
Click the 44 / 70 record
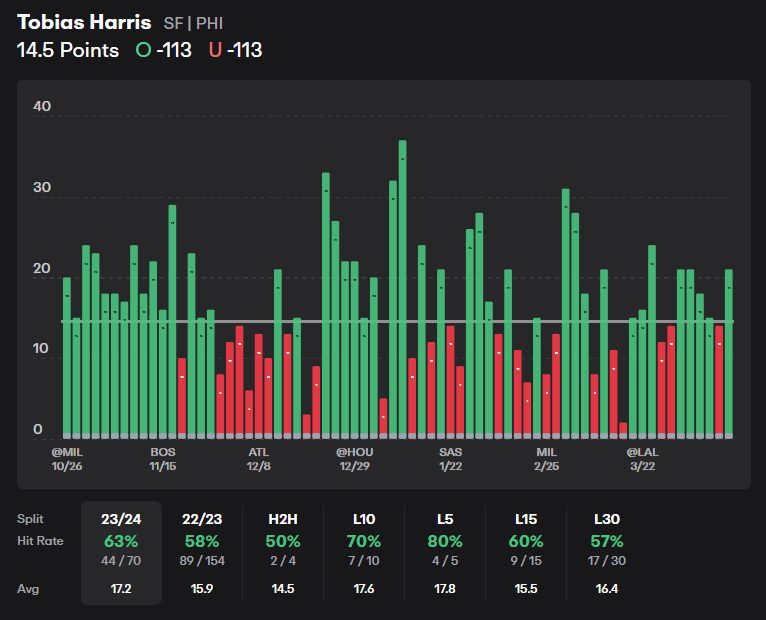(121, 561)
